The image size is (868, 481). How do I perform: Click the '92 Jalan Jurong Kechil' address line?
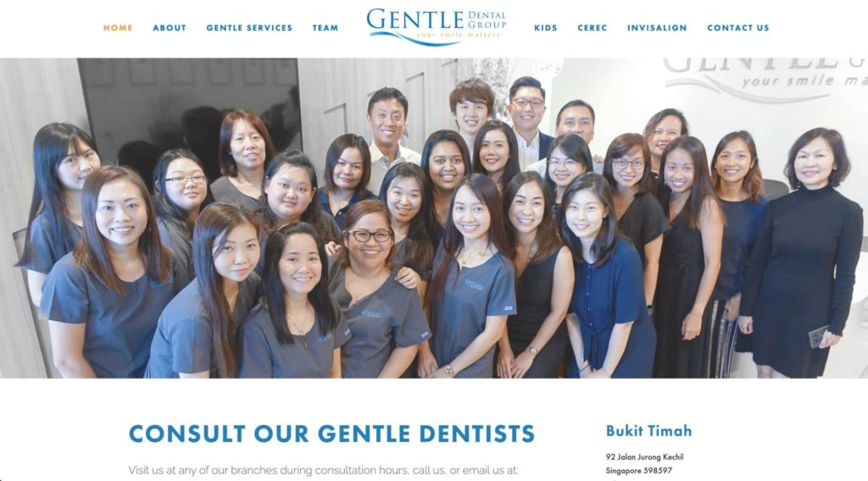[x=644, y=456]
